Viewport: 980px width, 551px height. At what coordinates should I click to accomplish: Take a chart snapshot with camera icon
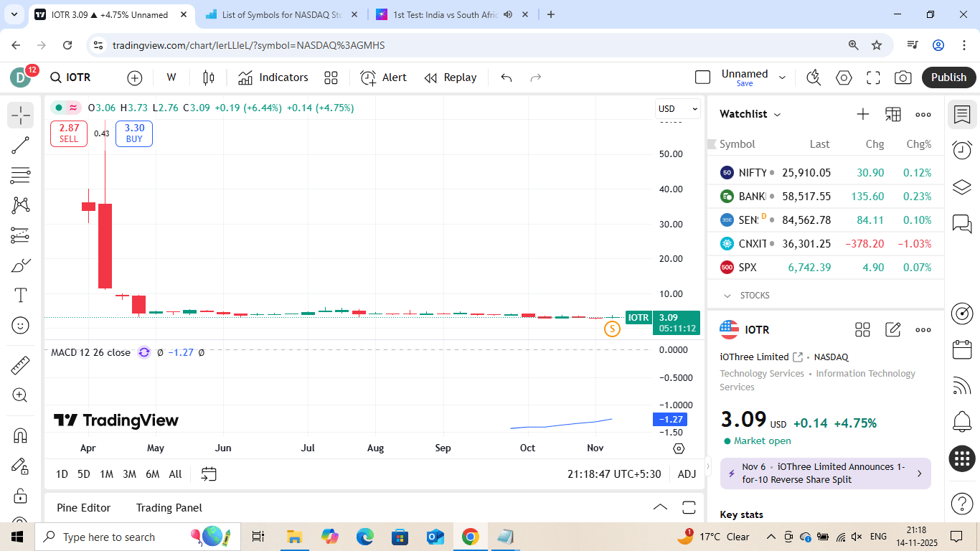[x=903, y=77]
